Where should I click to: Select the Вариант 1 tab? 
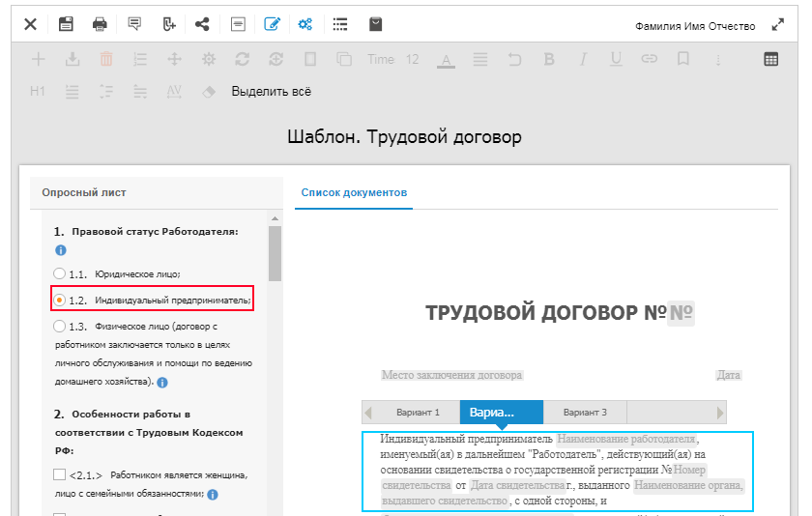point(418,413)
